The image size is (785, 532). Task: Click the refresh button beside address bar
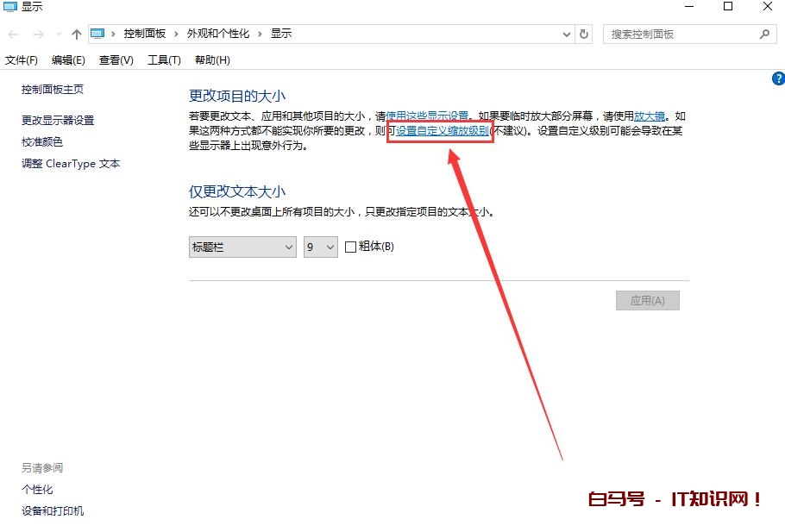pos(584,34)
